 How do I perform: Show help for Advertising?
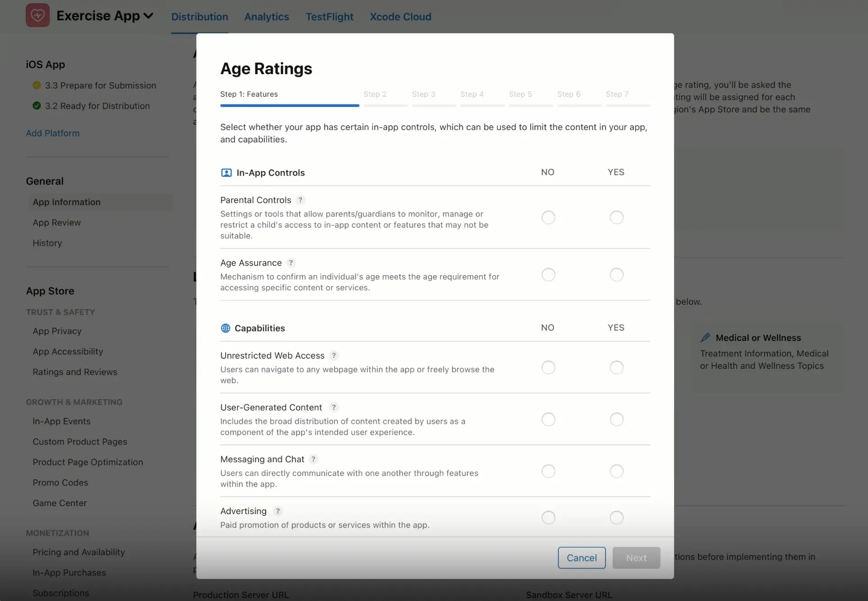(x=278, y=511)
